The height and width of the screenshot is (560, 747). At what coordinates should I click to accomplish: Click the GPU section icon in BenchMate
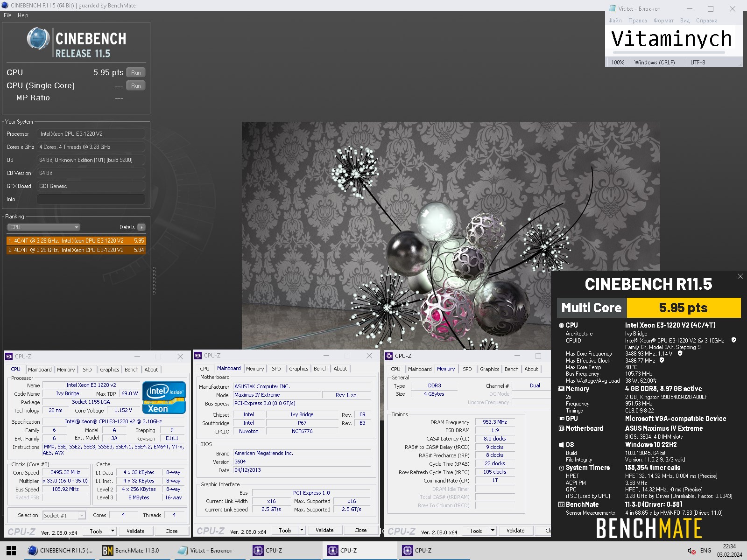click(x=561, y=419)
